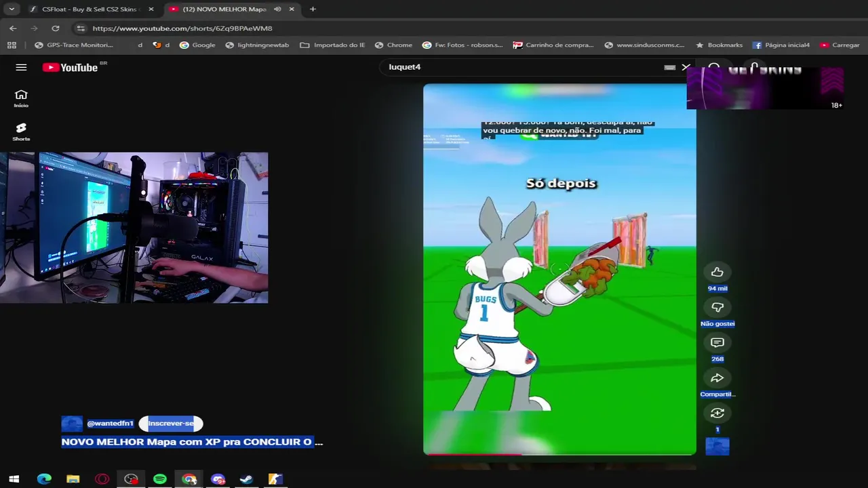Open the www.sindusconms.c bookmark

tap(644, 45)
